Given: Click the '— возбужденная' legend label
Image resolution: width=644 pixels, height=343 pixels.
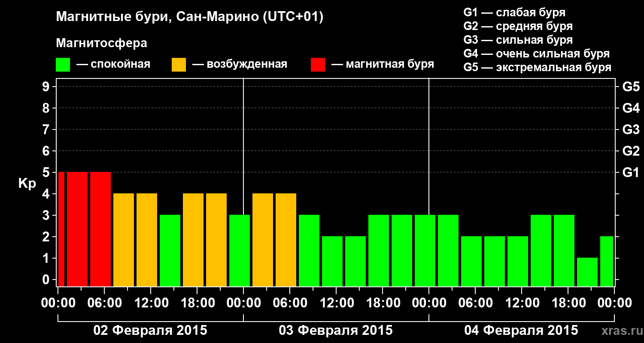Looking at the screenshot, I should 240,65.
